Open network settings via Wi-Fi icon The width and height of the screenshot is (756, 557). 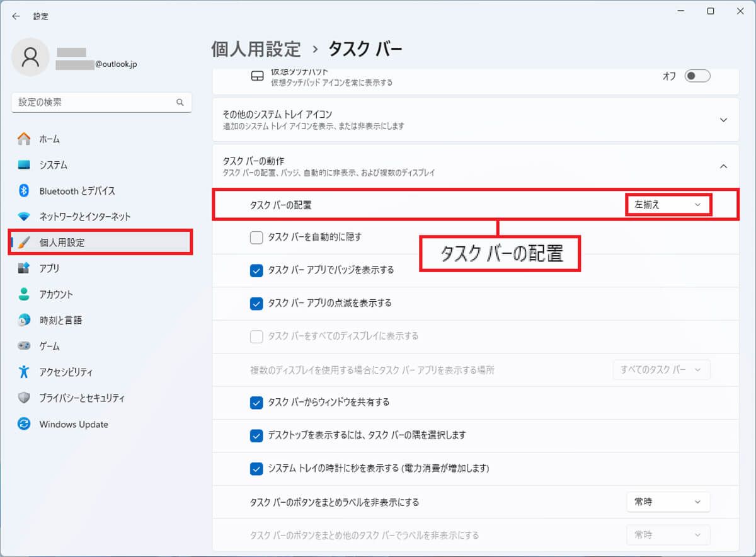(x=24, y=217)
